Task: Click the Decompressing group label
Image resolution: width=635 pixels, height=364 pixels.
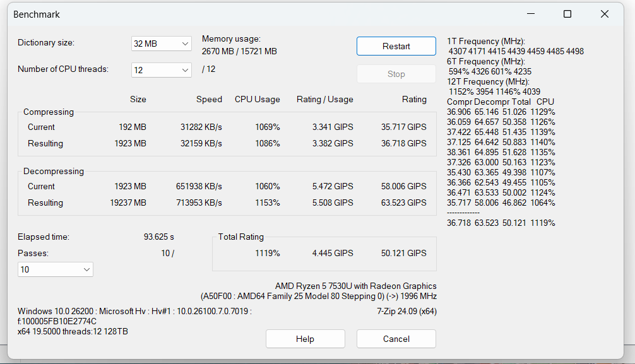Action: [54, 171]
